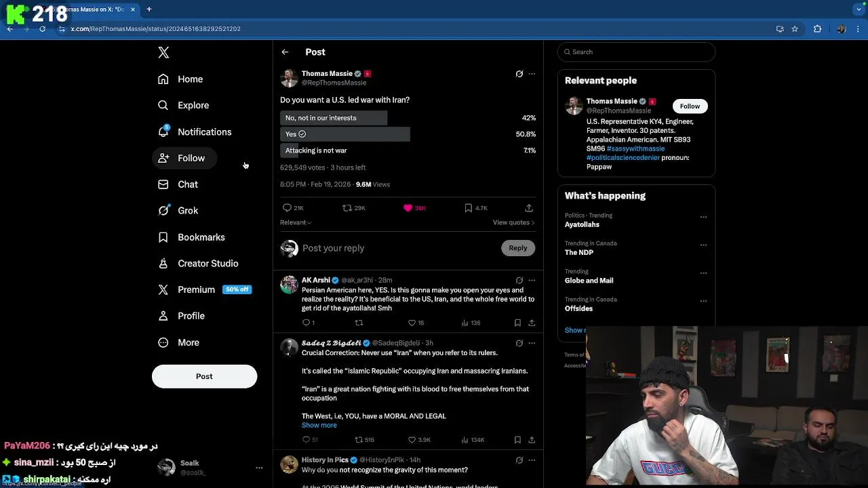868x488 pixels.
Task: Repost AK Arshi's reply
Action: pos(359,323)
